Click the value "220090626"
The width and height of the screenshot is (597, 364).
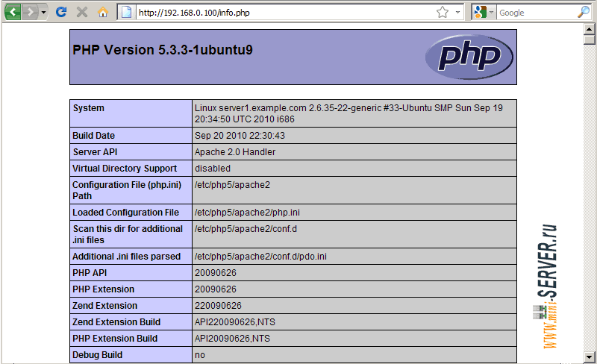pyautogui.click(x=218, y=306)
